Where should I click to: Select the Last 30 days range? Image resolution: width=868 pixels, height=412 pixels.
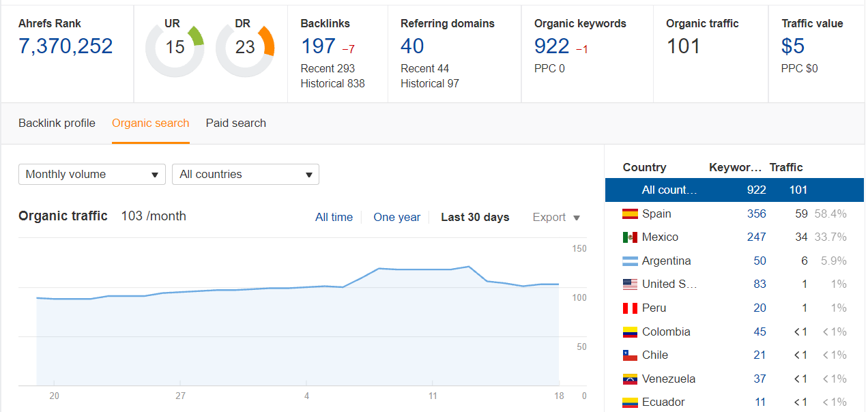475,218
